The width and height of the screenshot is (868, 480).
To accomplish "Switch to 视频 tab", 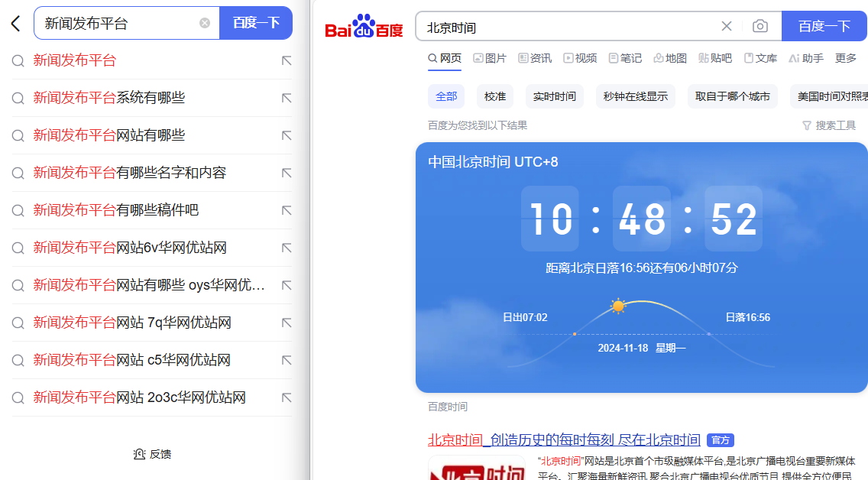I will 580,58.
